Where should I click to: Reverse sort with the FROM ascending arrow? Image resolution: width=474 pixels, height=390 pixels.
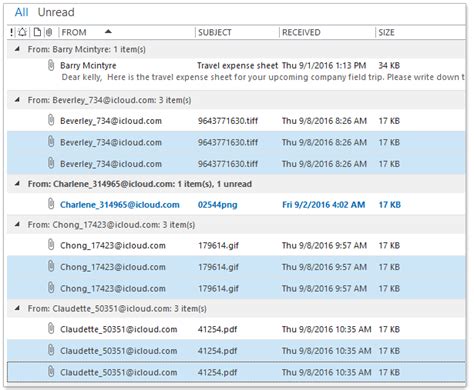click(108, 32)
